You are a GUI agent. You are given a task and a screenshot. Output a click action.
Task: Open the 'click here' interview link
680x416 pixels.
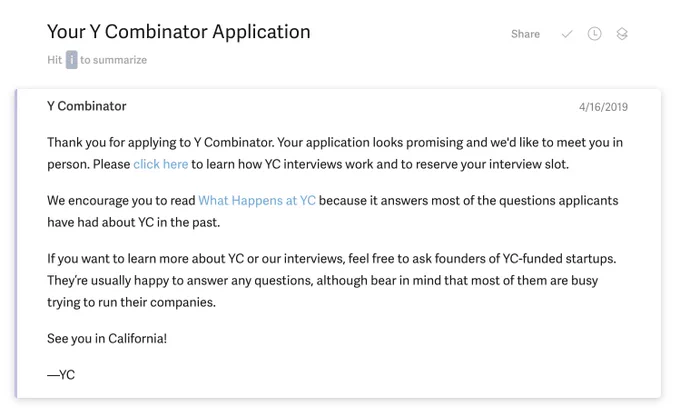coord(160,164)
